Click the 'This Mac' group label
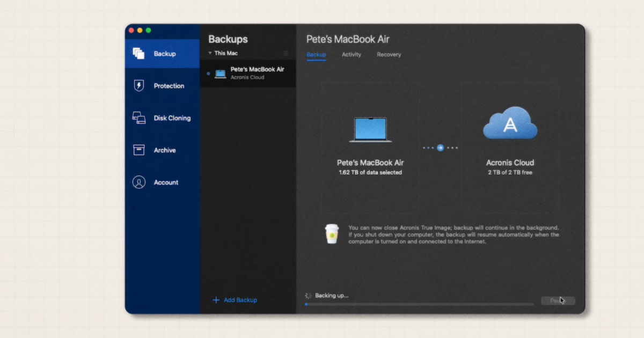644x338 pixels. 226,53
